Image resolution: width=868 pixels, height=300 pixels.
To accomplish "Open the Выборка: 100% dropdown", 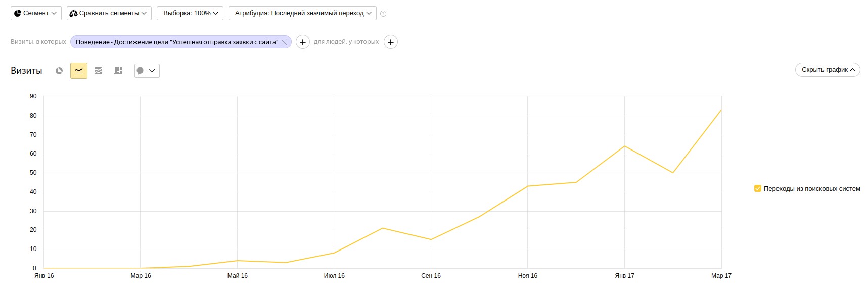I will click(190, 13).
